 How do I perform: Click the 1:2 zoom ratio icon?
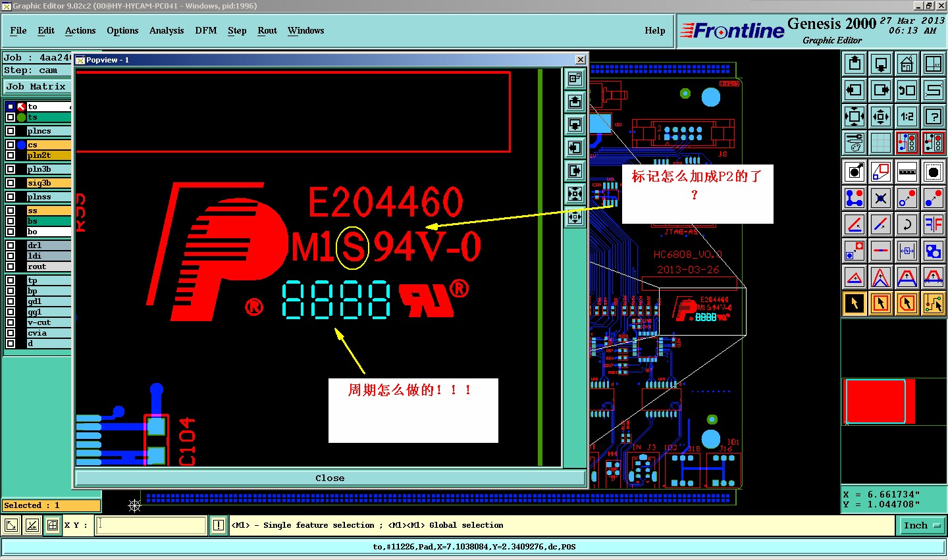[907, 116]
